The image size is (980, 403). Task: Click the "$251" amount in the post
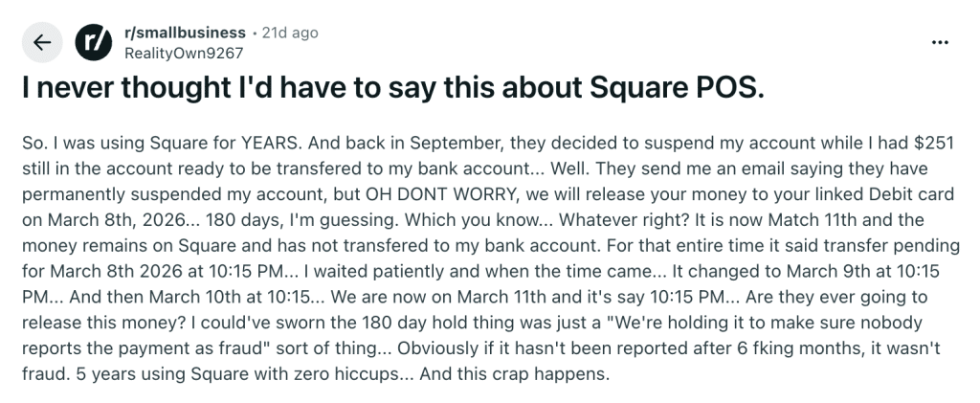940,143
